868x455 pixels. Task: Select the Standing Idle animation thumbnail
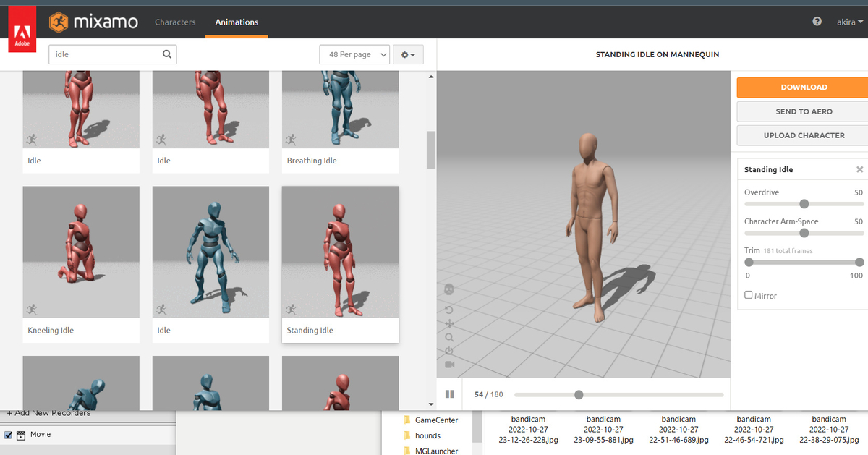click(x=340, y=252)
